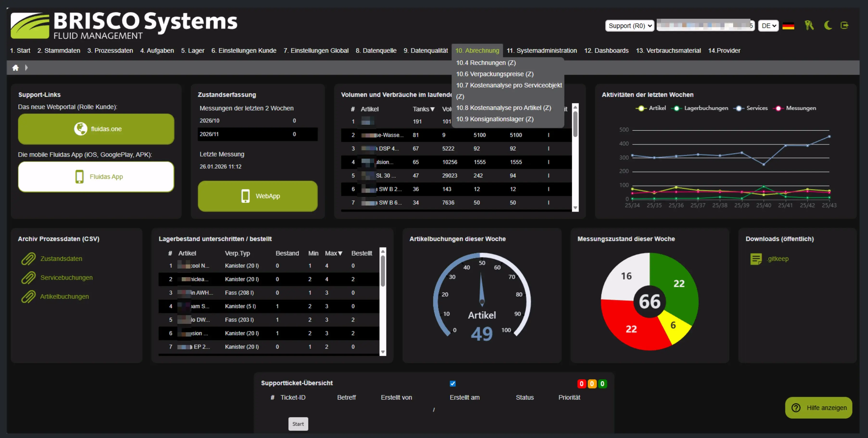This screenshot has width=868, height=438.
Task: Open the DE language dropdown
Action: pos(768,26)
